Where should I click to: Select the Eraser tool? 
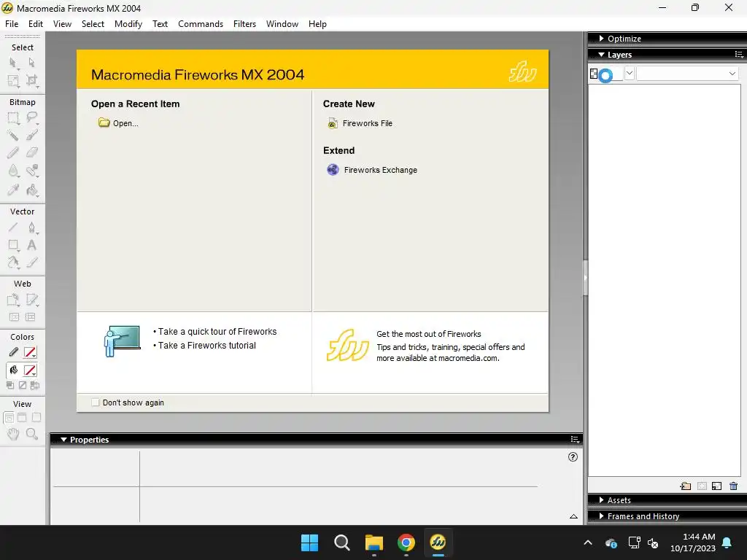(31, 152)
